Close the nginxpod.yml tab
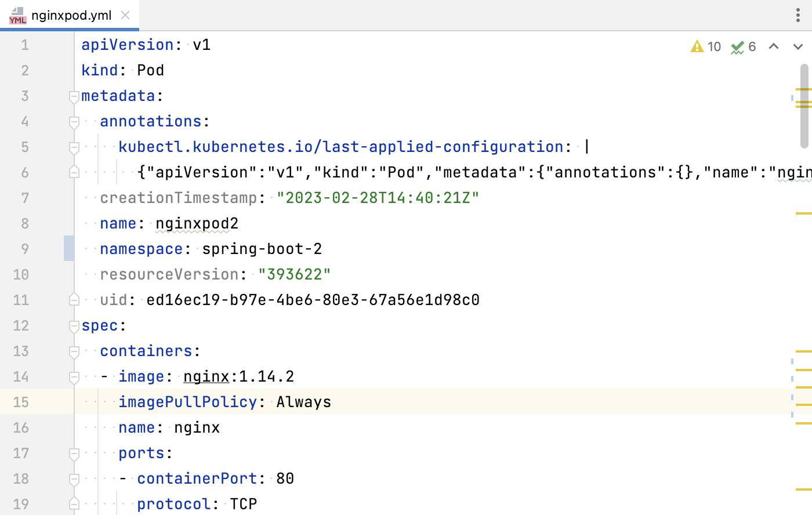The height and width of the screenshot is (515, 812). coord(125,15)
